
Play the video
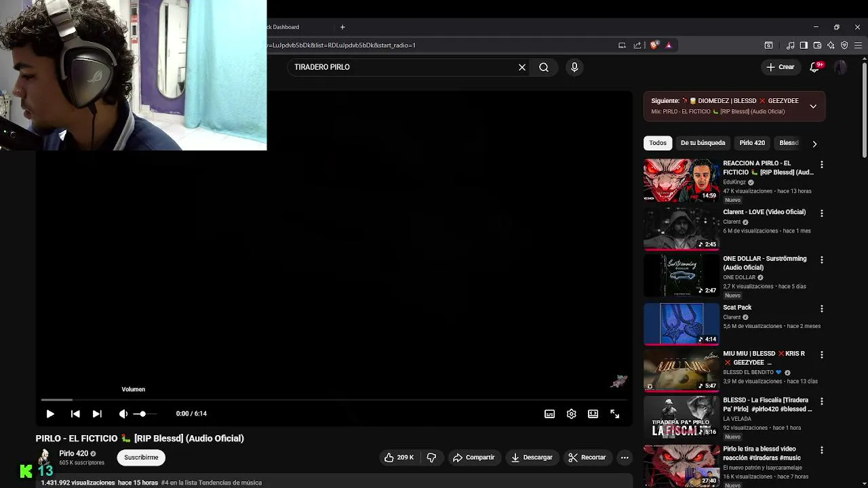(x=50, y=413)
